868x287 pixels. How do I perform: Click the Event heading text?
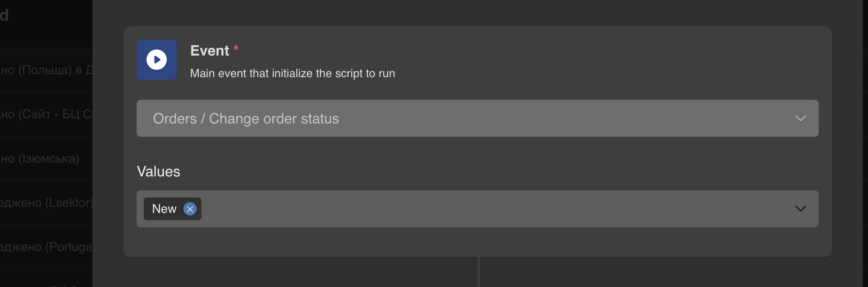(210, 50)
